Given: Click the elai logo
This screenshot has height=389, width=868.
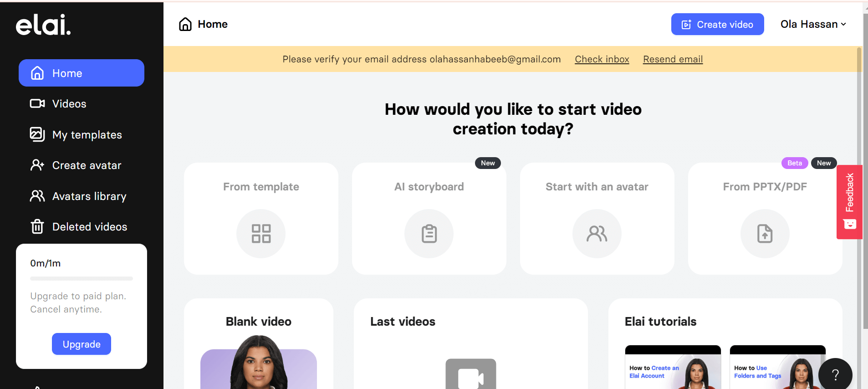Looking at the screenshot, I should coord(43,25).
